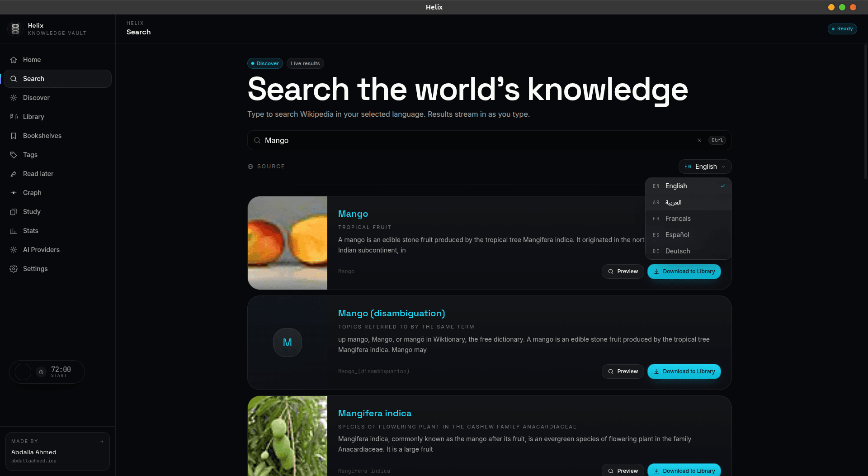Open Home via its sidebar icon
This screenshot has height=476, width=868.
(14, 60)
